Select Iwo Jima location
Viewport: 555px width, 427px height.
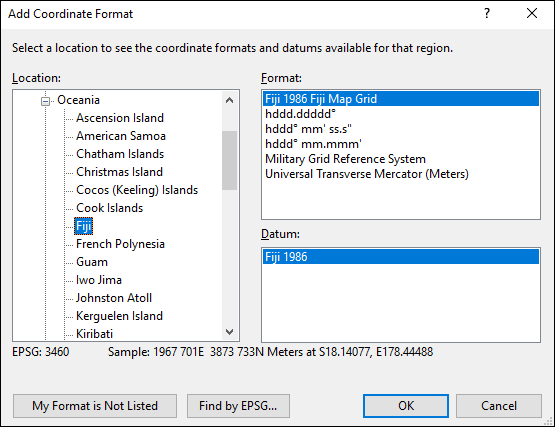[99, 280]
